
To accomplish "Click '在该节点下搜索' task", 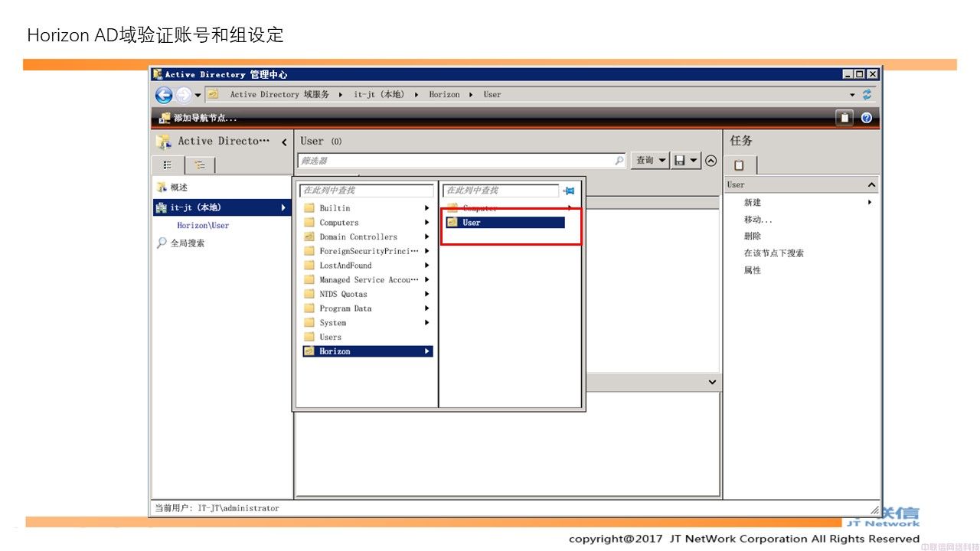I will tap(774, 253).
